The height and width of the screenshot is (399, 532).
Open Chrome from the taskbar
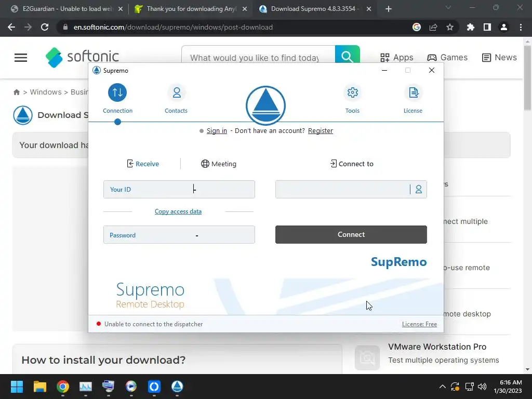(63, 387)
